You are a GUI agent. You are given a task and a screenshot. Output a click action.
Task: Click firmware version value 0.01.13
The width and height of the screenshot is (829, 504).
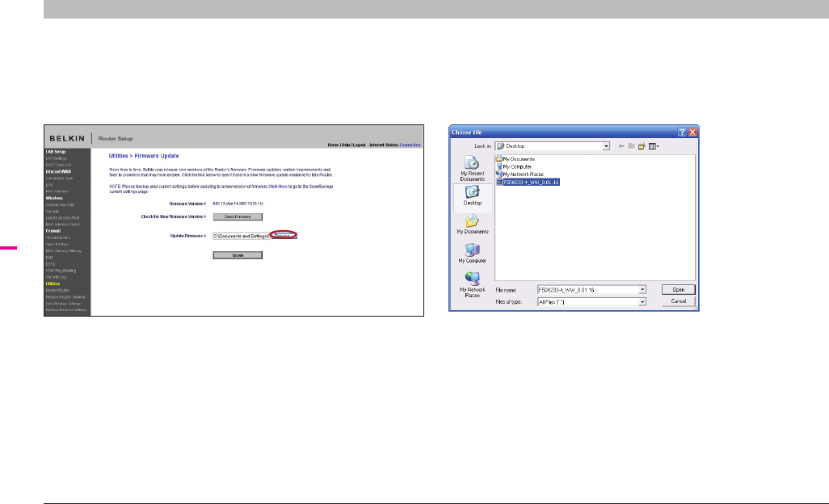(238, 204)
